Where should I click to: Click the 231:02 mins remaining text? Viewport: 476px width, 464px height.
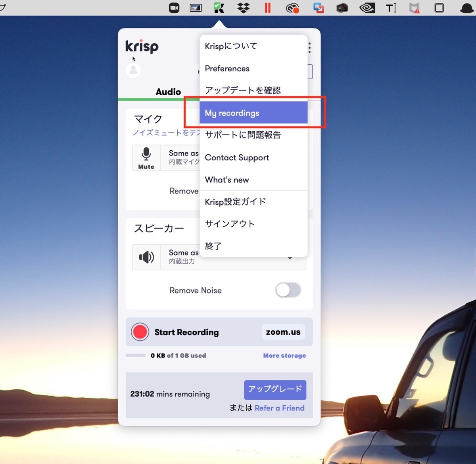click(170, 394)
